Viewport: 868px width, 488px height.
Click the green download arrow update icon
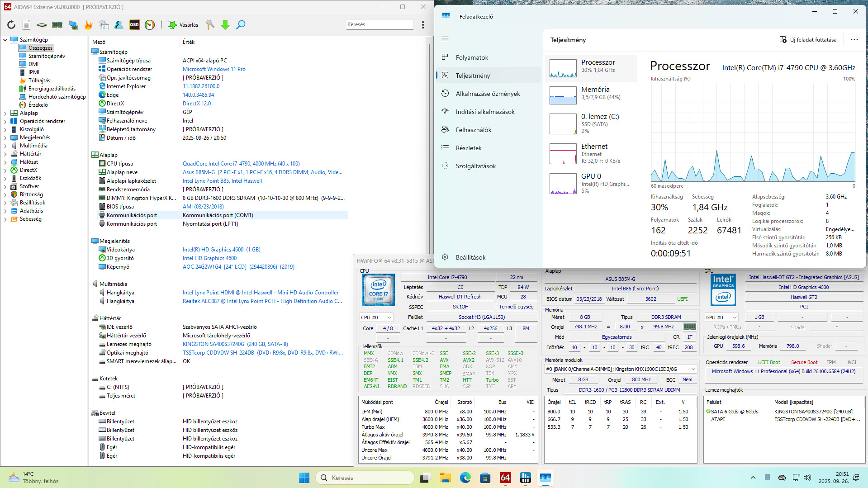[x=225, y=25]
